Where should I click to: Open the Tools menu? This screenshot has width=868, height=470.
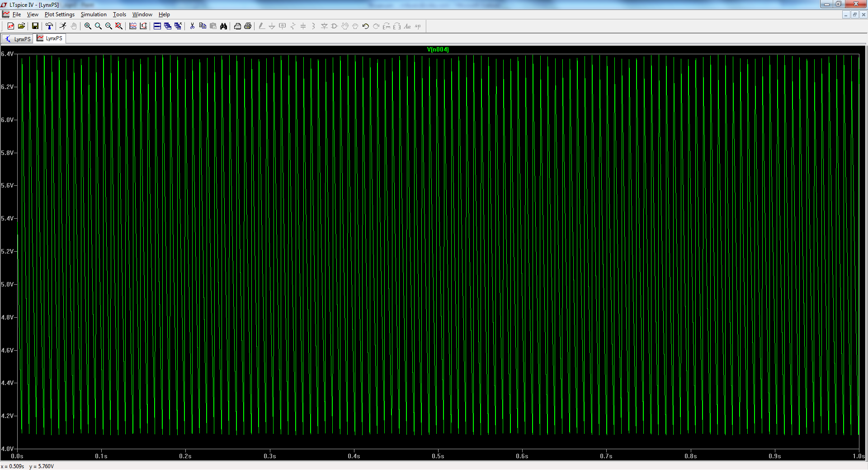click(x=119, y=14)
